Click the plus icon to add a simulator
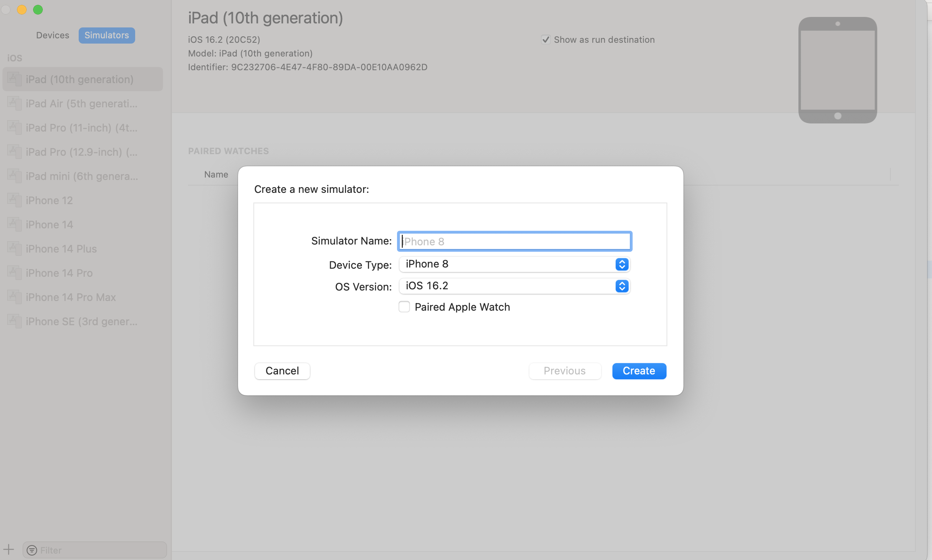 (x=8, y=550)
